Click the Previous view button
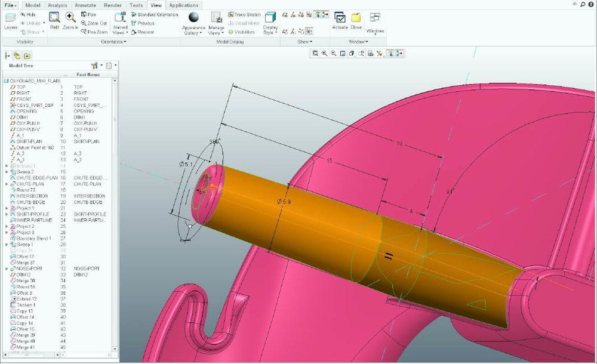 point(146,23)
